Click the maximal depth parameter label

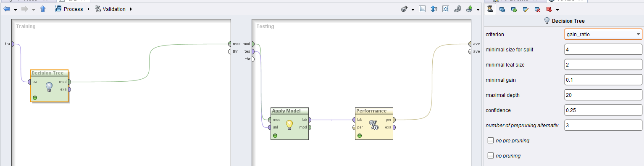point(502,95)
